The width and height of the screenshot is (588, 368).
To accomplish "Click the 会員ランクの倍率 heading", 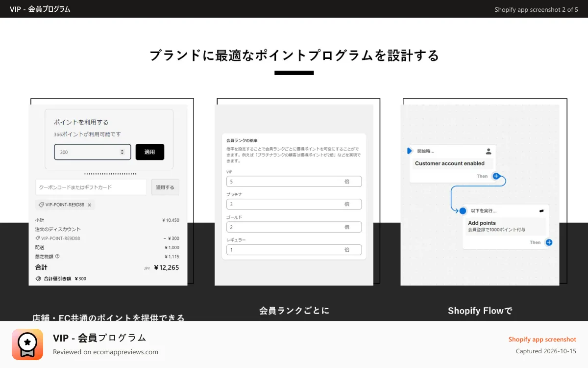I will click(x=242, y=140).
